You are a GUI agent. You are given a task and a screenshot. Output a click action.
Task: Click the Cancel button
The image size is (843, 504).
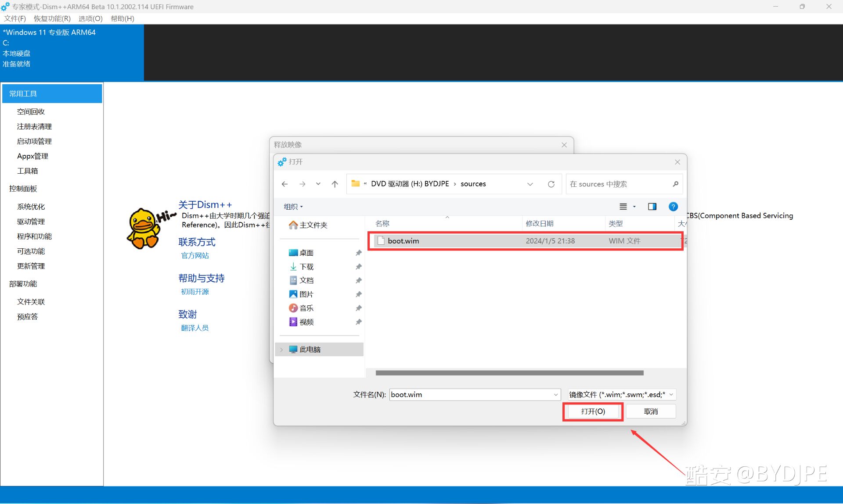[x=651, y=411]
